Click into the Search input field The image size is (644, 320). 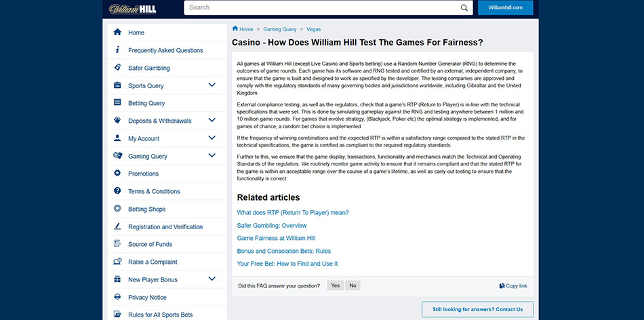(323, 7)
